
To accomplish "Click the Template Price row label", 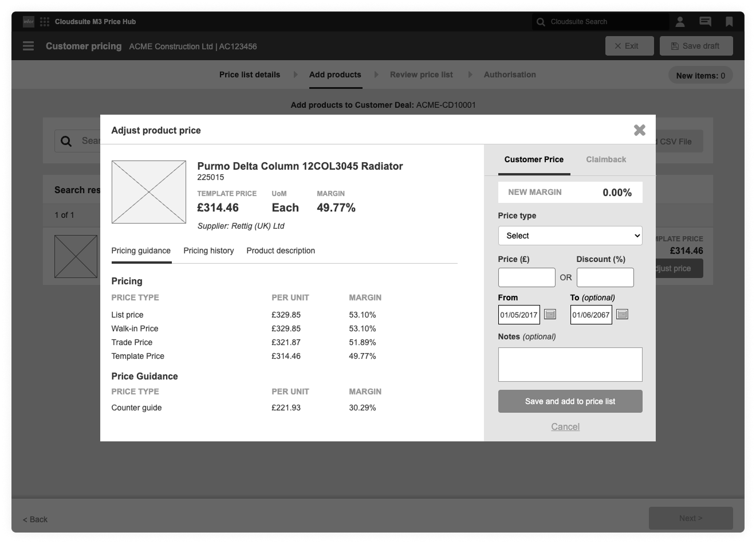I will click(138, 356).
